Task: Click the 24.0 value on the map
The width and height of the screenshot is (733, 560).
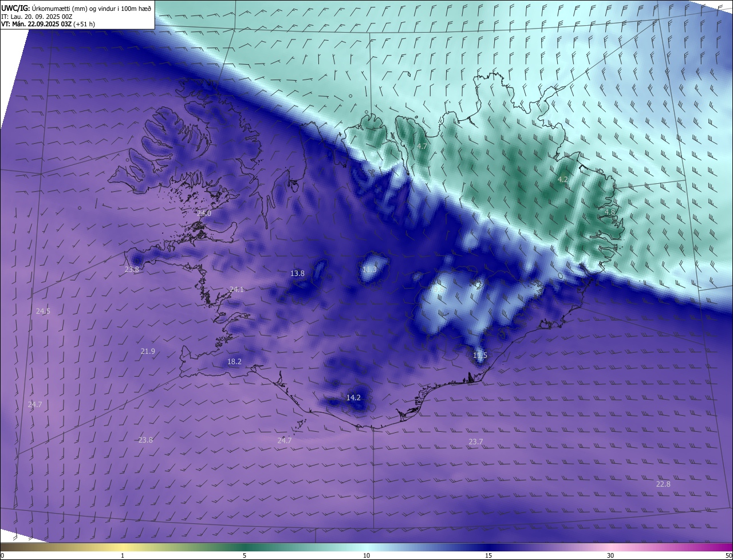Action: [x=204, y=213]
